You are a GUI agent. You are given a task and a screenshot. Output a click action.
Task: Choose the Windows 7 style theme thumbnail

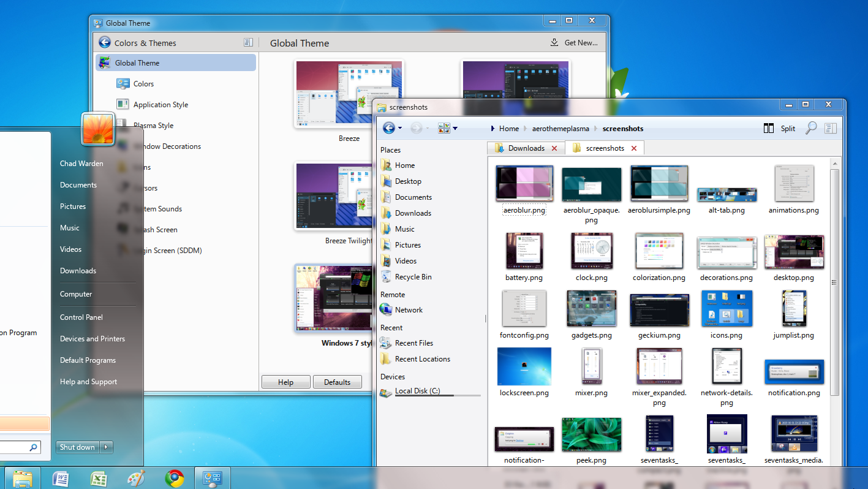coord(334,298)
